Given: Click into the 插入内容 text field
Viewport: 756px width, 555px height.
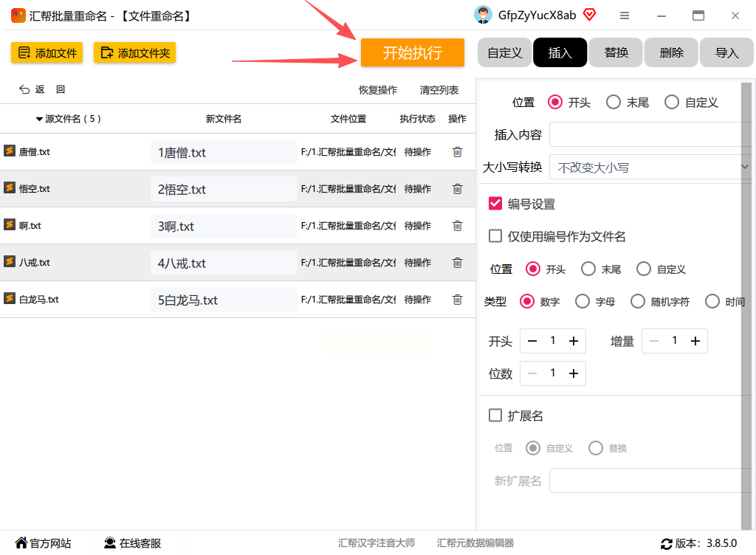Looking at the screenshot, I should click(x=650, y=134).
